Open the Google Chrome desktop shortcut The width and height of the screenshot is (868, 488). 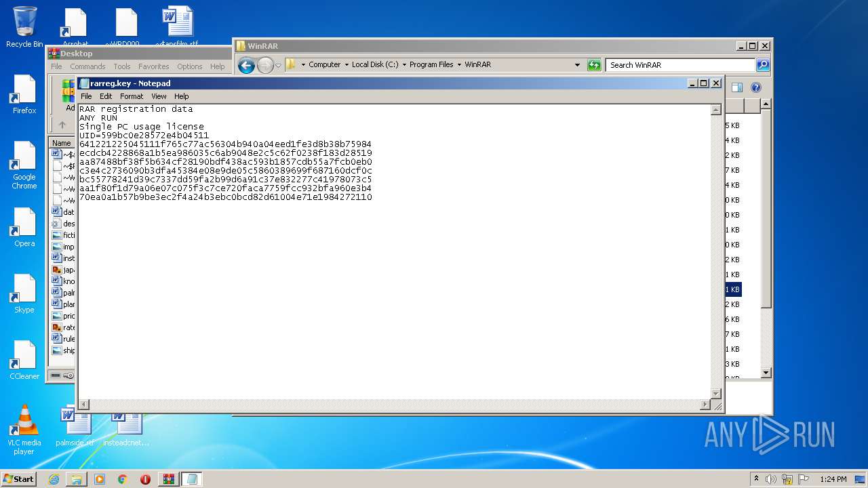(x=24, y=165)
